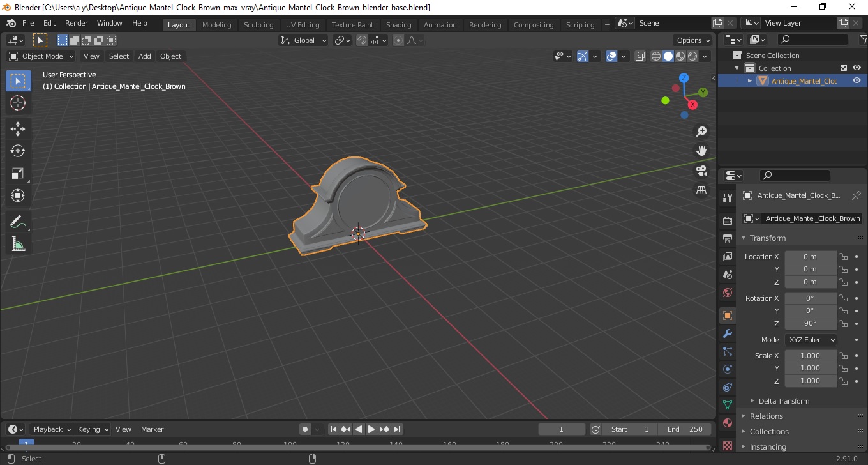This screenshot has width=868, height=465.
Task: Open the timeline Marker menu
Action: click(153, 429)
